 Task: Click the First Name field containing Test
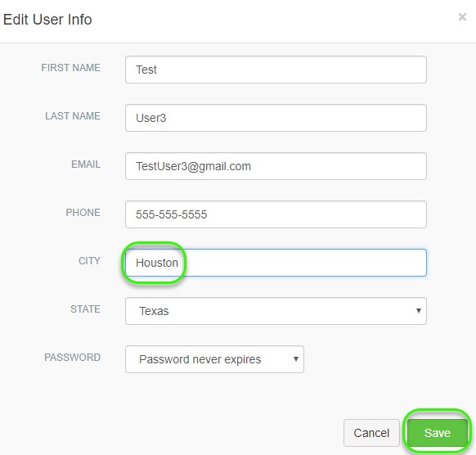coord(276,70)
